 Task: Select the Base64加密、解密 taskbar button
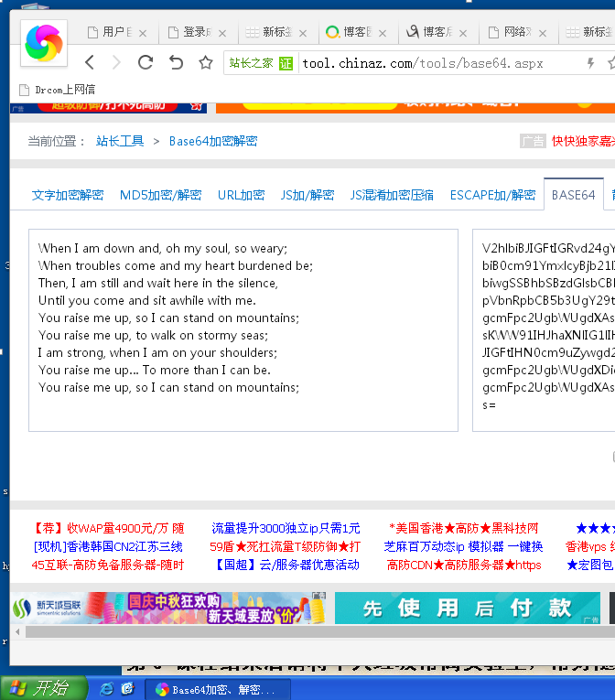click(218, 690)
